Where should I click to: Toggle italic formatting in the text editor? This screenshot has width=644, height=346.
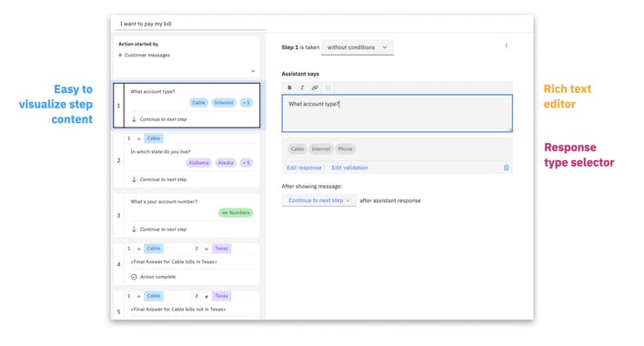point(302,87)
